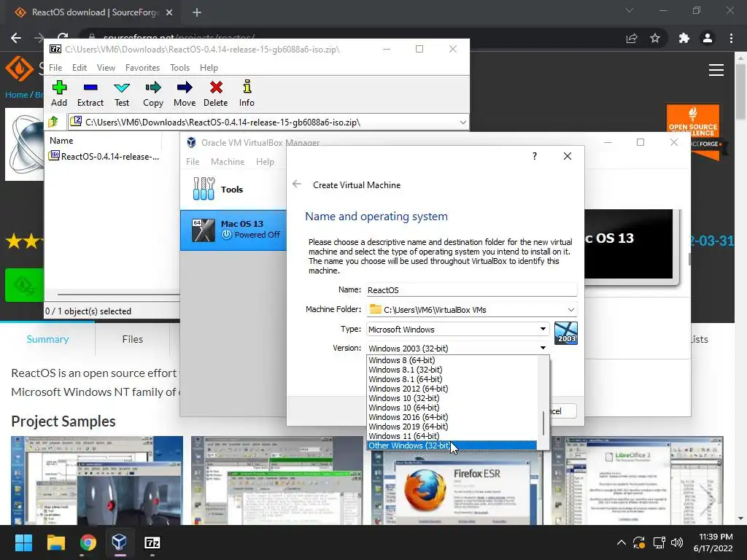
Task: Open the Chrome profile icon
Action: (708, 38)
